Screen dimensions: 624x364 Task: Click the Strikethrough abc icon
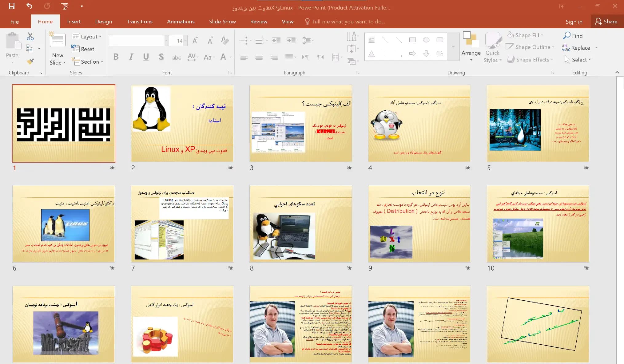point(176,57)
